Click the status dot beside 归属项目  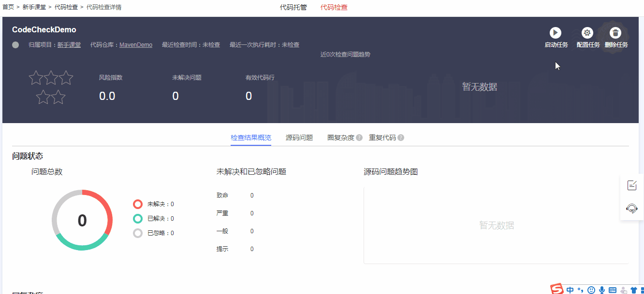tap(15, 44)
